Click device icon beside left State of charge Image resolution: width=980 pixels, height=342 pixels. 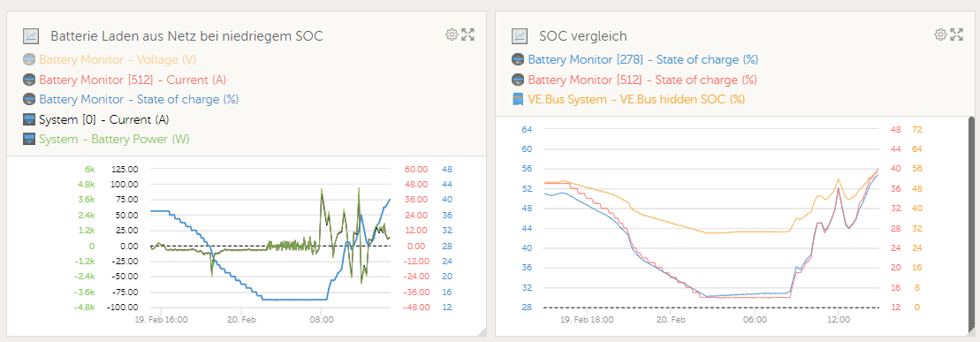coord(29,99)
